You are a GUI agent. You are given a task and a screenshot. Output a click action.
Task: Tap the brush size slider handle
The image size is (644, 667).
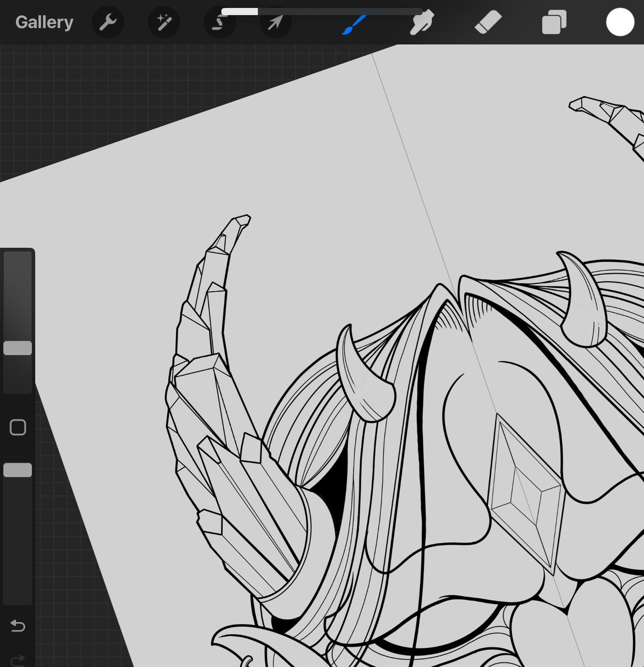tap(17, 347)
